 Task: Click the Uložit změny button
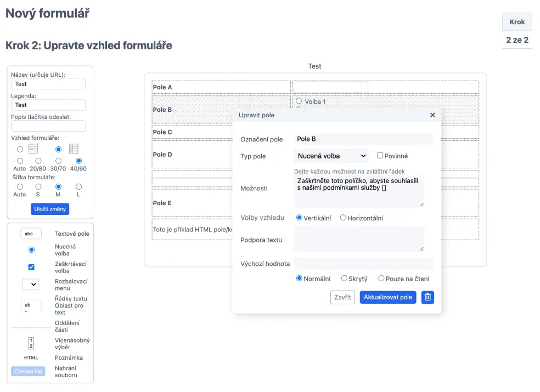tap(50, 209)
